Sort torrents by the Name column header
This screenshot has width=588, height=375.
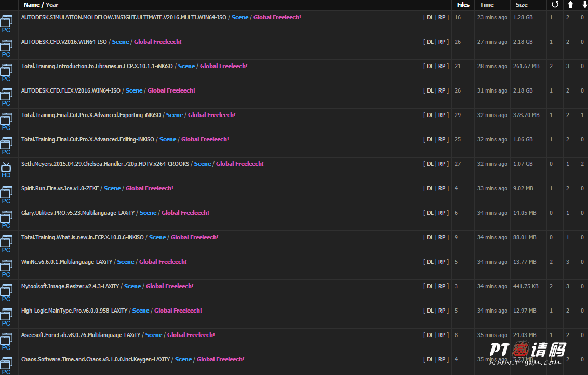pos(32,5)
